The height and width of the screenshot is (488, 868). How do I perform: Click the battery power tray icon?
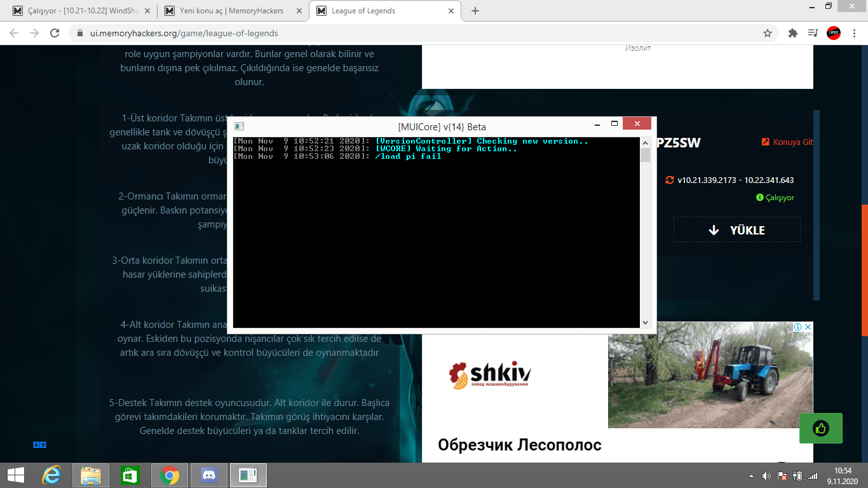coord(797,476)
